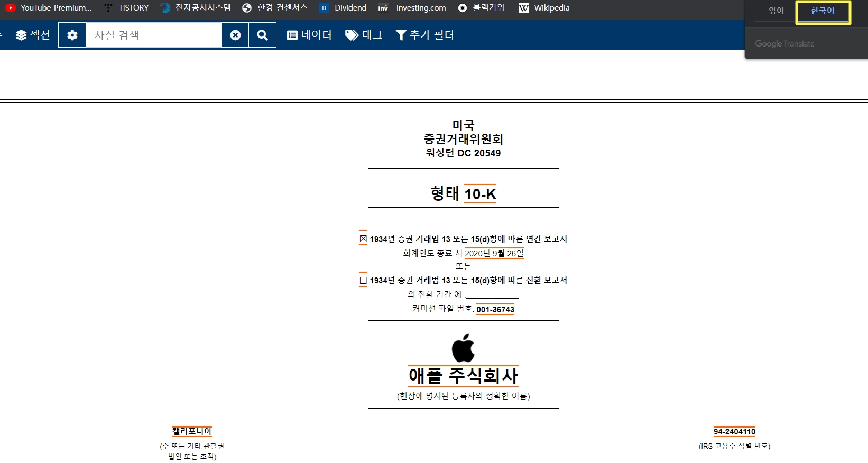Switch translation to 영어 tab
868x463 pixels.
pyautogui.click(x=776, y=11)
